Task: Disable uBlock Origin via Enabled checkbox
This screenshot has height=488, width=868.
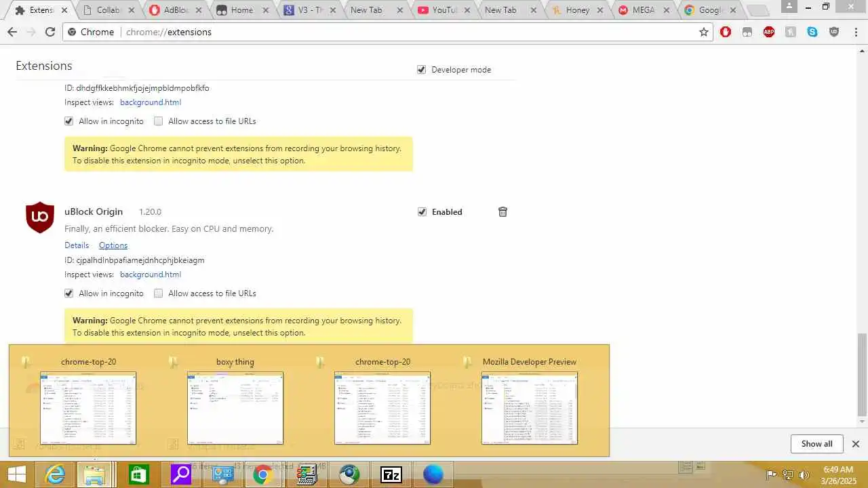Action: (x=422, y=212)
